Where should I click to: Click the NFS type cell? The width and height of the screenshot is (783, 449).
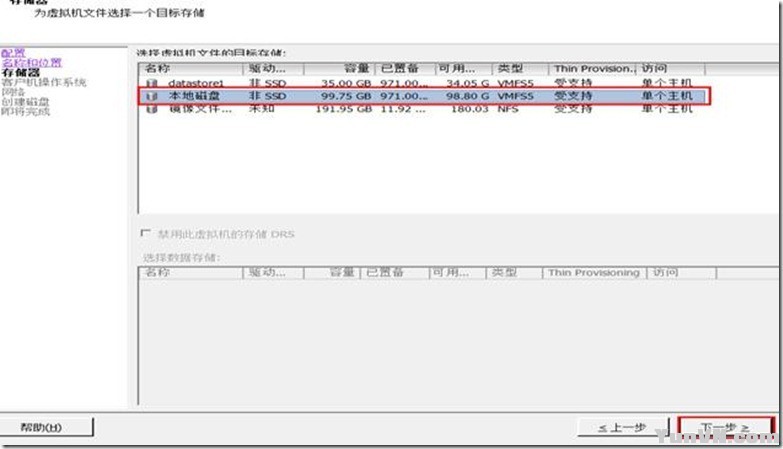[x=508, y=108]
